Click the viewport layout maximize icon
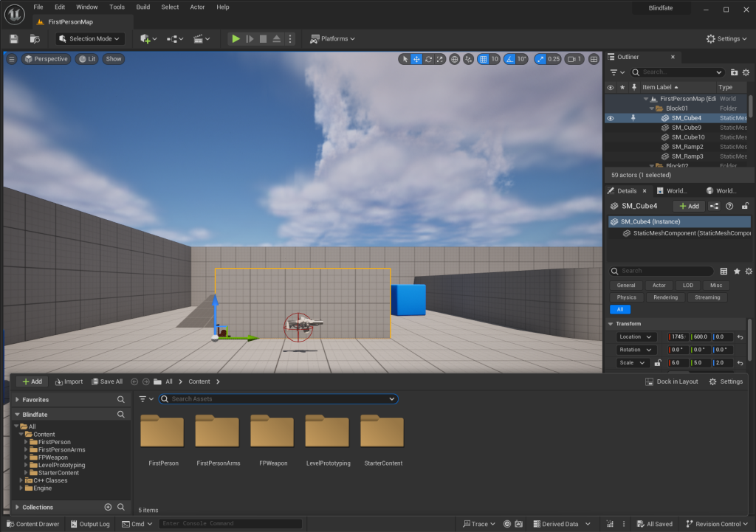 tap(594, 59)
